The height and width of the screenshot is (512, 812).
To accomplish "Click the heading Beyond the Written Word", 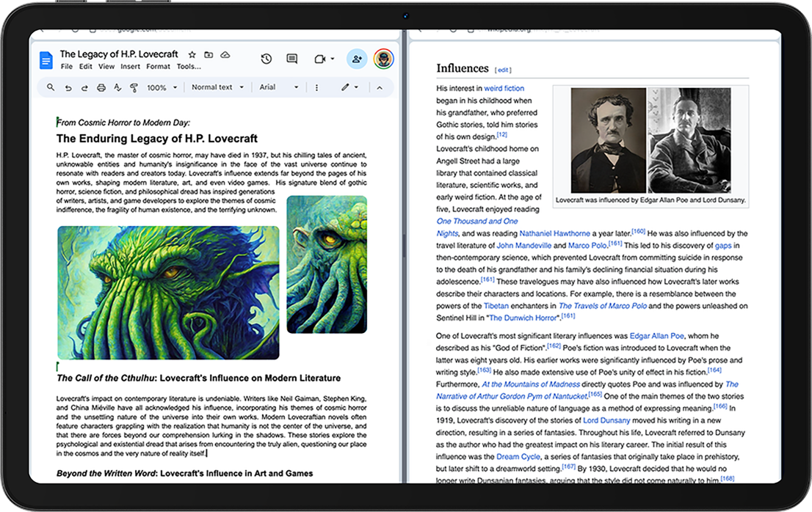I will pos(184,473).
